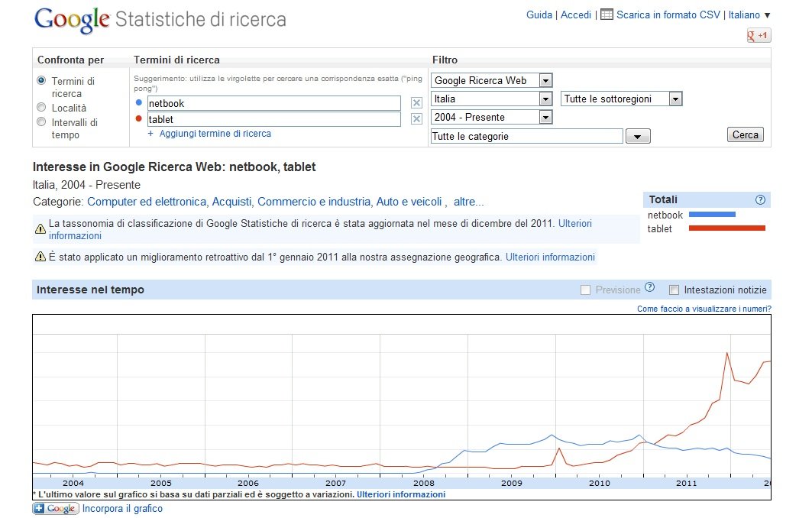This screenshot has width=812, height=518.
Task: Click the Google logo
Action: click(x=72, y=20)
